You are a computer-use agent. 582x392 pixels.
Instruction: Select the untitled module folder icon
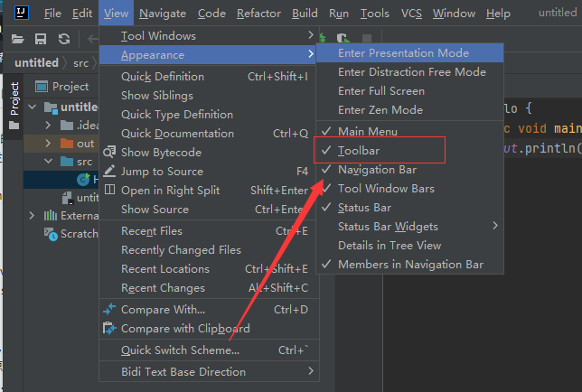pos(51,107)
